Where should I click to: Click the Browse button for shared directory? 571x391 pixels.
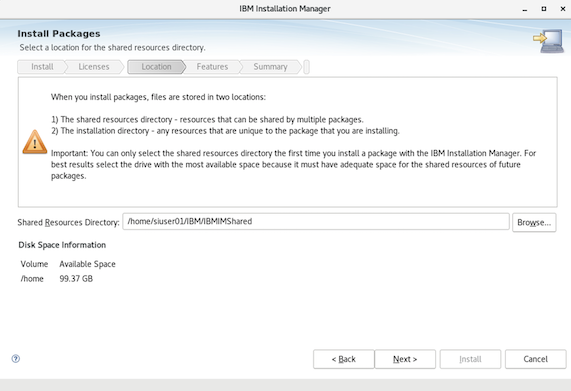click(x=534, y=222)
